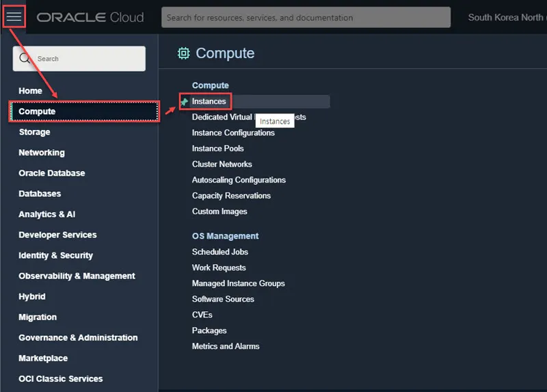Open Packages link
The width and height of the screenshot is (547, 392).
[x=209, y=330]
